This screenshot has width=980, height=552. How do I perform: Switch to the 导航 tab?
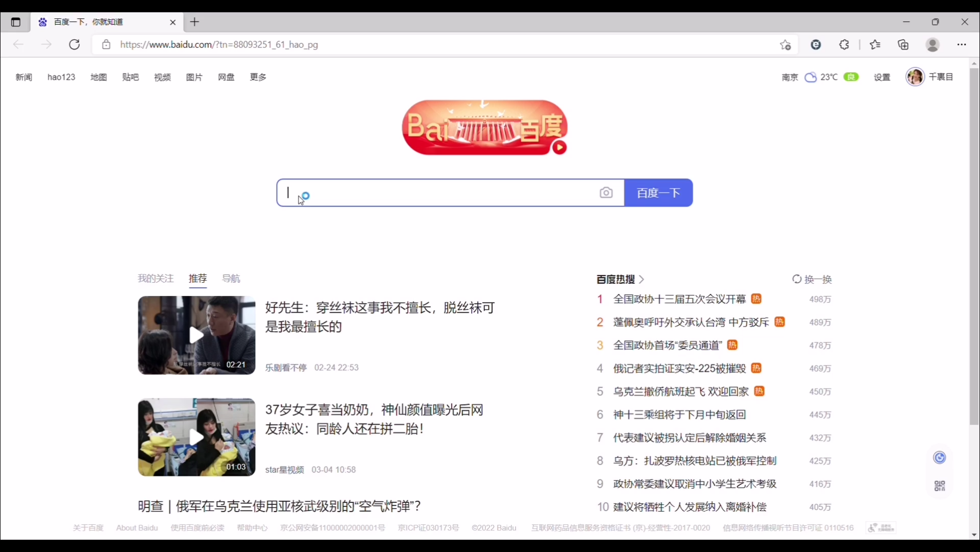pos(231,279)
